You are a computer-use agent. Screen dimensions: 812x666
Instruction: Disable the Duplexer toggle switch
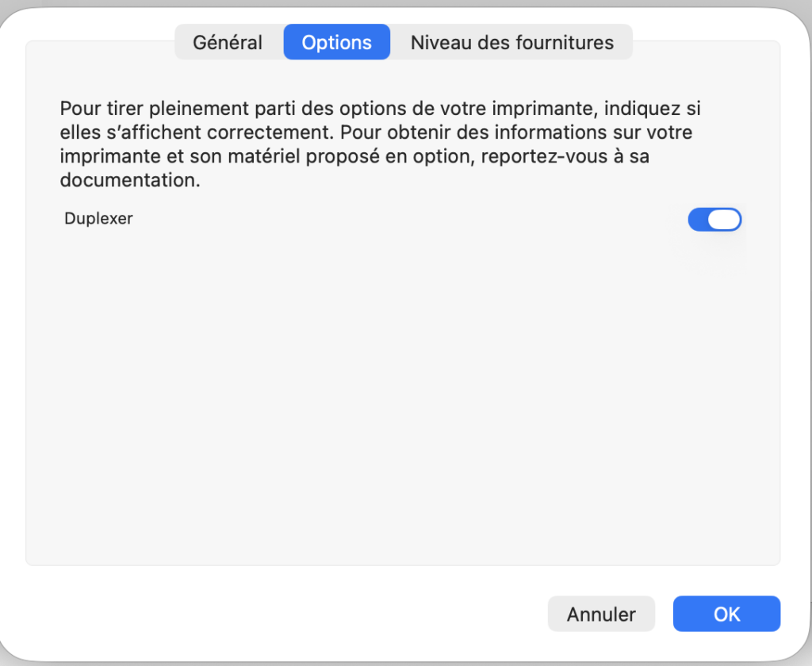(714, 220)
